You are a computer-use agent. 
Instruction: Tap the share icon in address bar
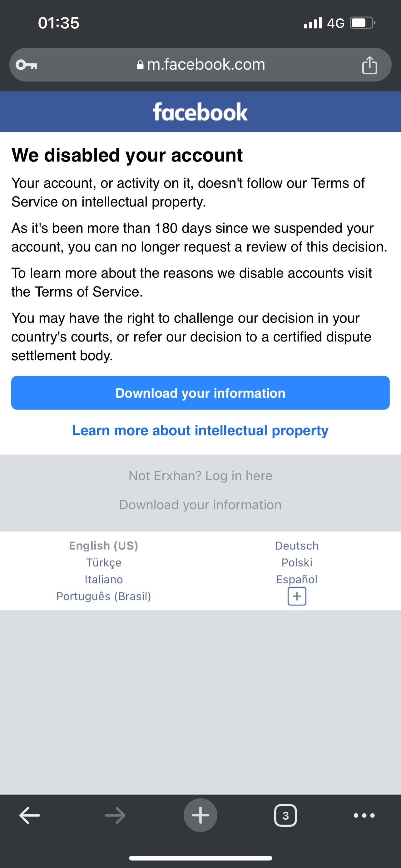[x=369, y=65]
